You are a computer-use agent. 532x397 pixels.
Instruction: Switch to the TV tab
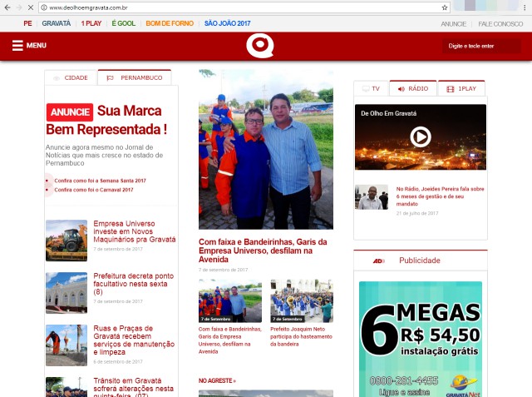pyautogui.click(x=371, y=88)
